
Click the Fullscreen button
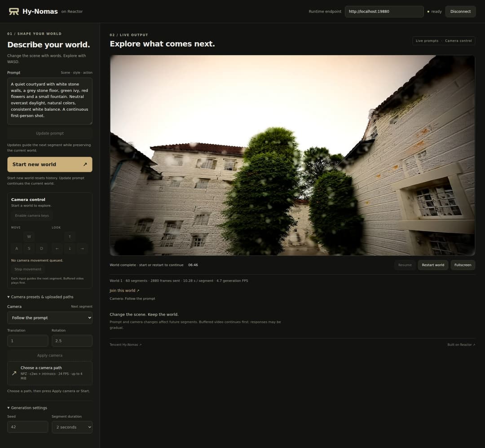pyautogui.click(x=463, y=265)
